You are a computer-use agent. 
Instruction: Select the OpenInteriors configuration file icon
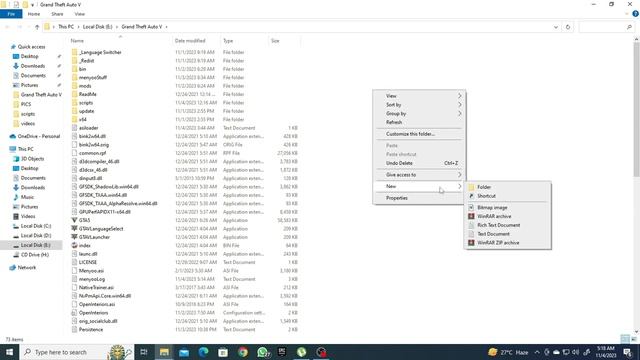click(74, 313)
